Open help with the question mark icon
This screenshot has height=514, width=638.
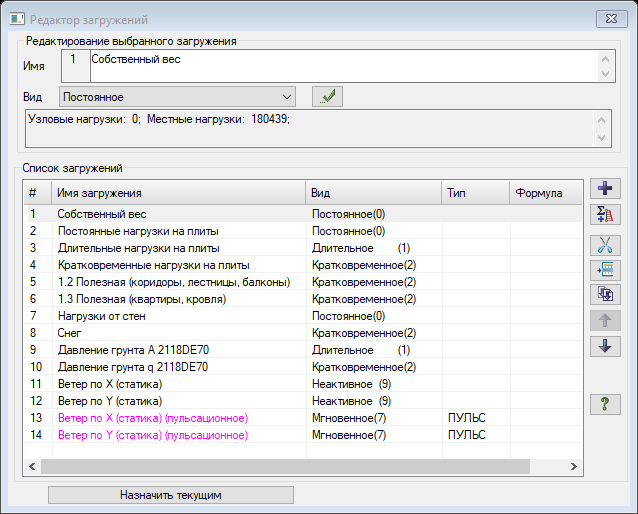point(605,404)
